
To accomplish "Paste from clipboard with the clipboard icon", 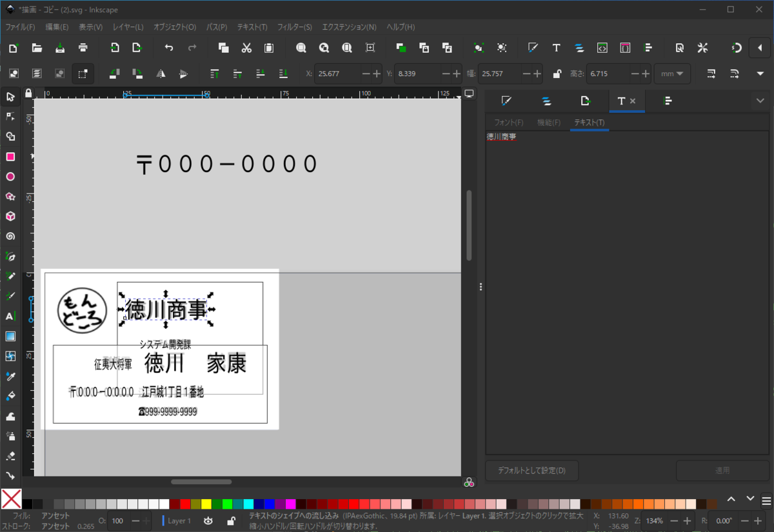I will click(x=269, y=48).
